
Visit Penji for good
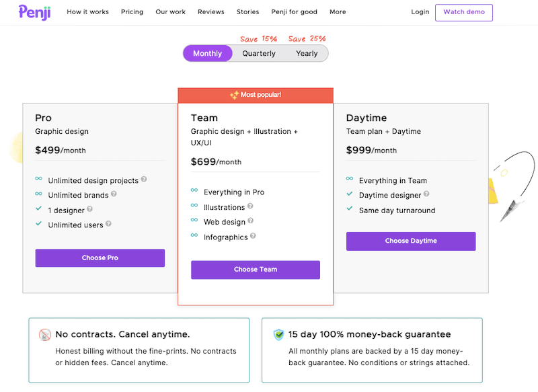(x=295, y=12)
